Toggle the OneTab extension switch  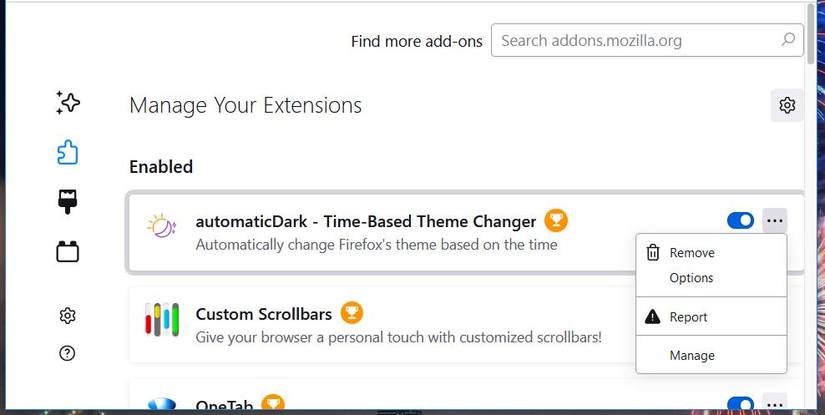pos(740,404)
